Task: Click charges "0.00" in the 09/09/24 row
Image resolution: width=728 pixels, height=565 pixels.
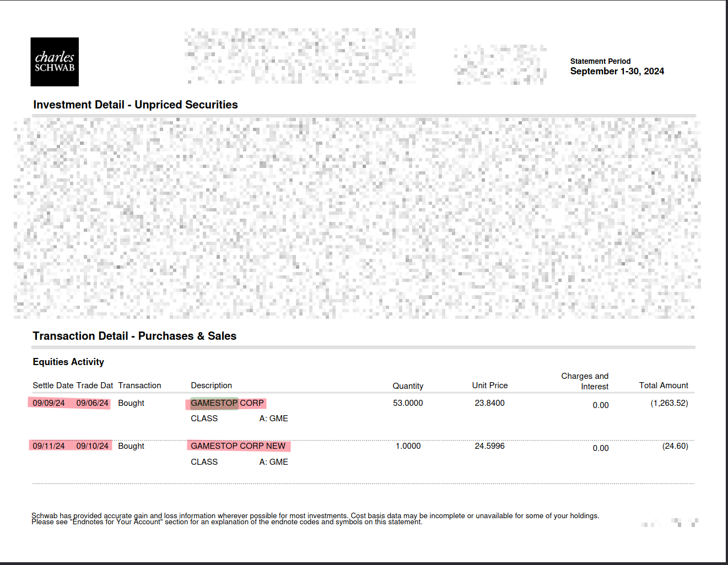Action: [601, 405]
